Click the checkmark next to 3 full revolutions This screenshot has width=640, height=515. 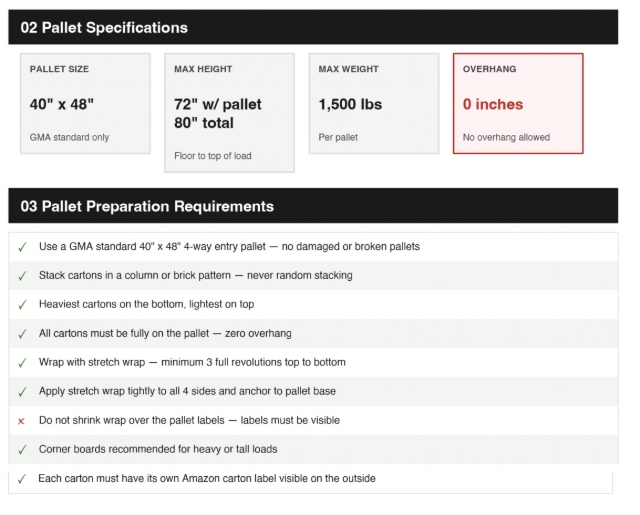coord(22,363)
